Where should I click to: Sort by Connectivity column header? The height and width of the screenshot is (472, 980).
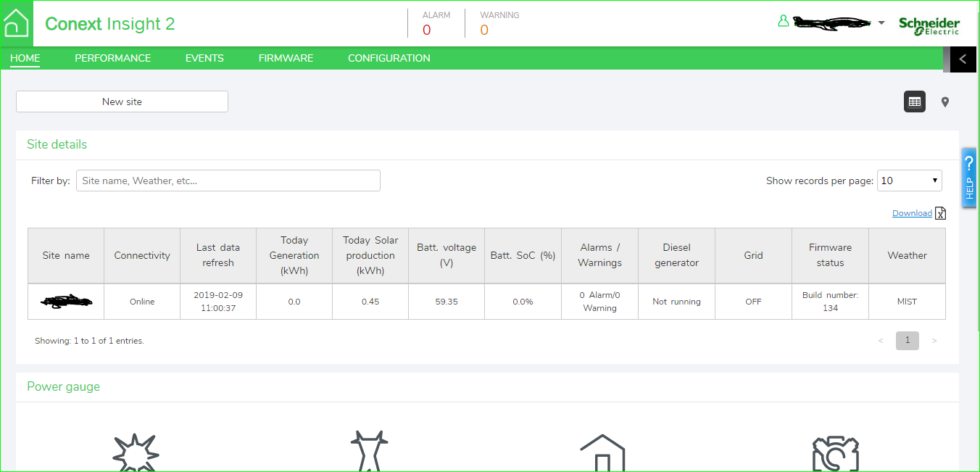point(142,255)
